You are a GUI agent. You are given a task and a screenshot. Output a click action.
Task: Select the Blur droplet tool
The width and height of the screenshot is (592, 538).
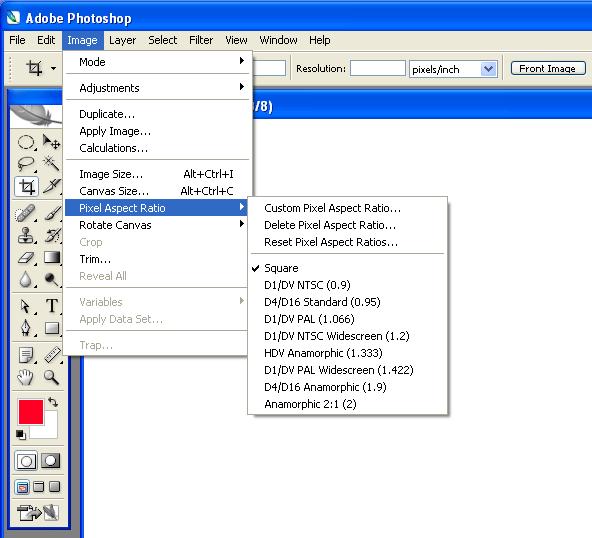point(26,279)
